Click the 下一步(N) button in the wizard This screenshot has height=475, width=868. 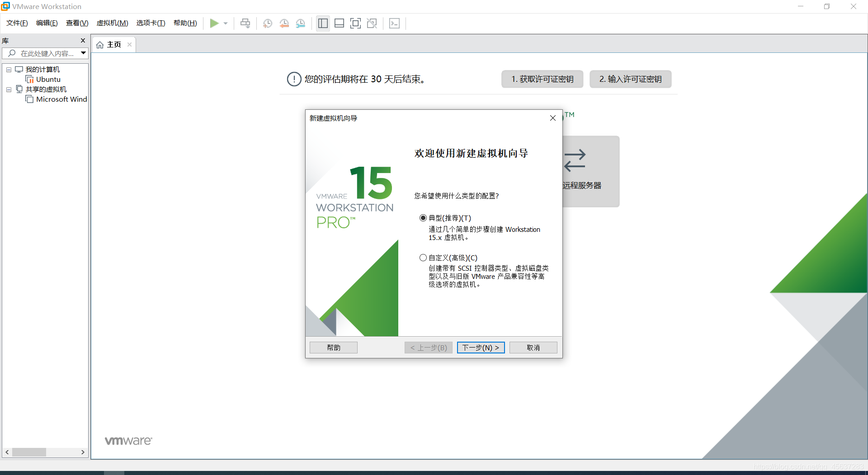pos(481,348)
